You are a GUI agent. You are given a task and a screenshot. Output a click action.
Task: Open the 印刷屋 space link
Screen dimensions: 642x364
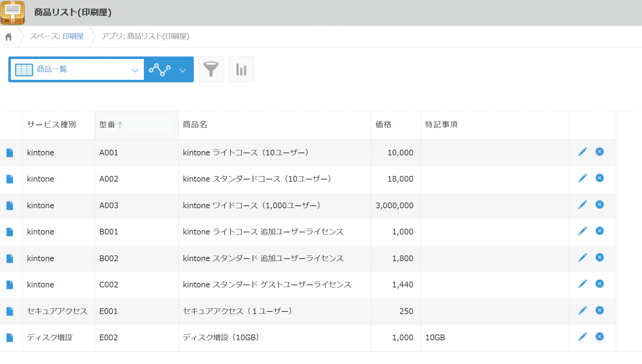click(x=73, y=36)
